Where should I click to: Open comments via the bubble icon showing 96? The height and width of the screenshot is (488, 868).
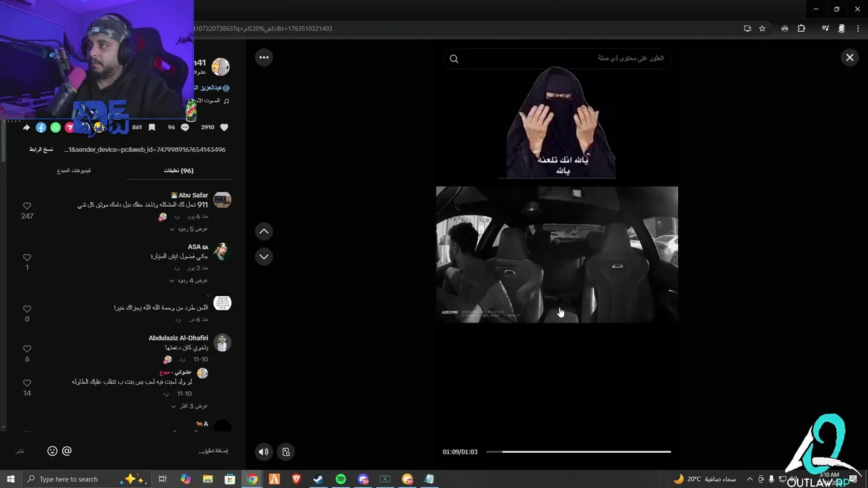[x=184, y=127]
